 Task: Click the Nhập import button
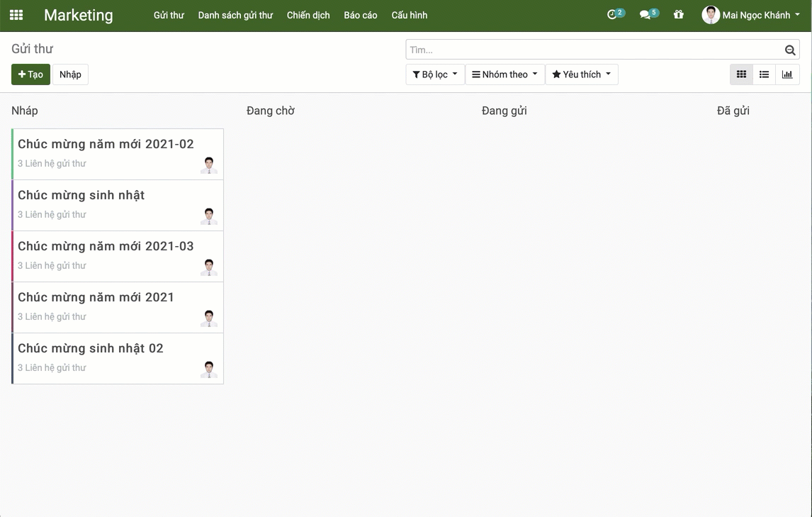click(70, 74)
